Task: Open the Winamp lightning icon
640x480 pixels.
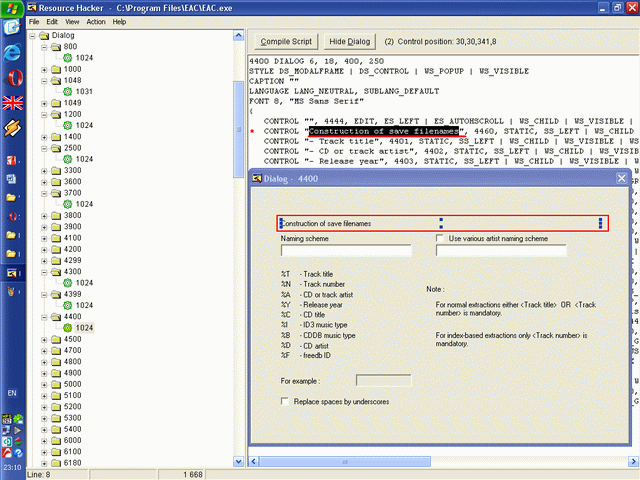Action: pos(13,128)
